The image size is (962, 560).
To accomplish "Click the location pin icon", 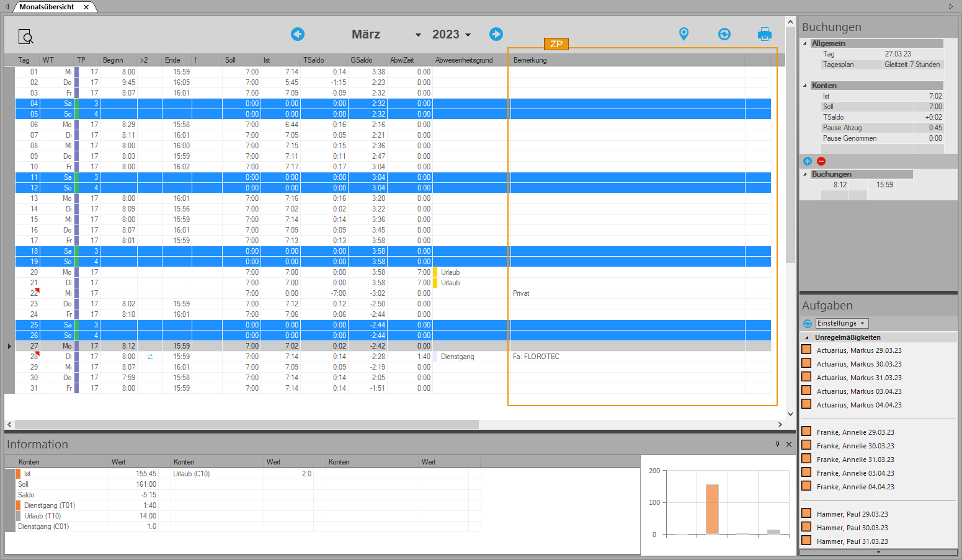I will click(684, 34).
